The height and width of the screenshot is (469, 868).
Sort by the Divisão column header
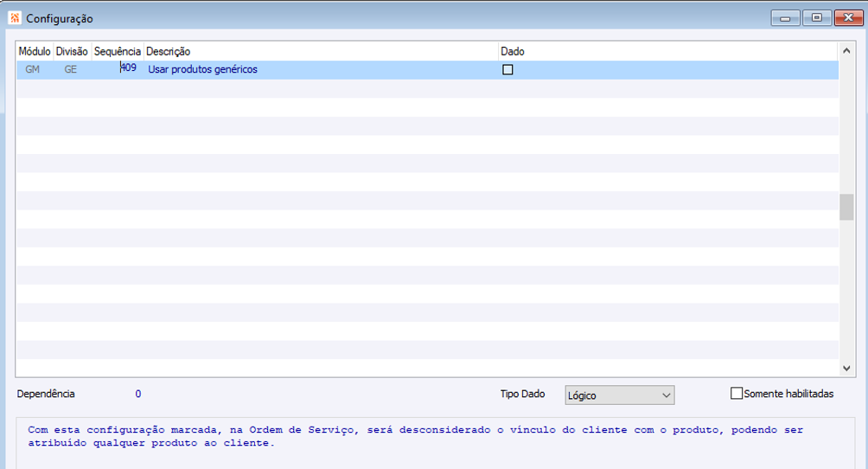pyautogui.click(x=72, y=52)
